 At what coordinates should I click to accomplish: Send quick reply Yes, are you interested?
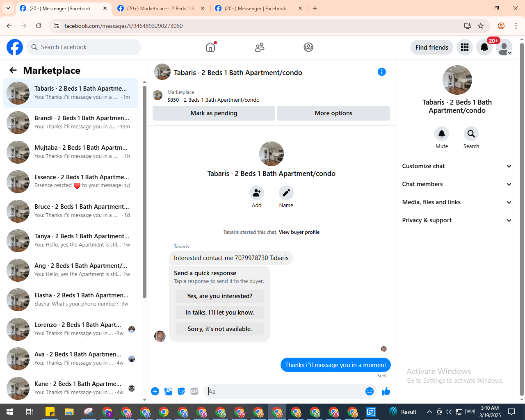[220, 296]
